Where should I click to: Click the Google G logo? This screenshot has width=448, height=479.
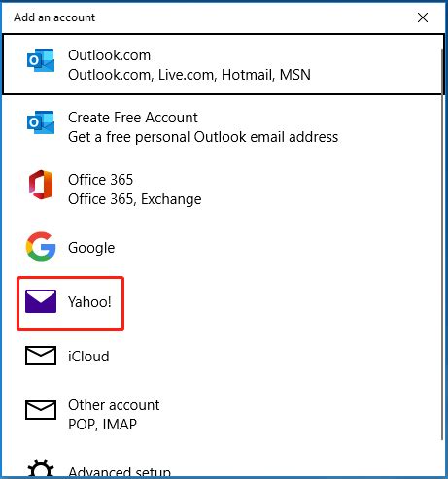point(41,247)
